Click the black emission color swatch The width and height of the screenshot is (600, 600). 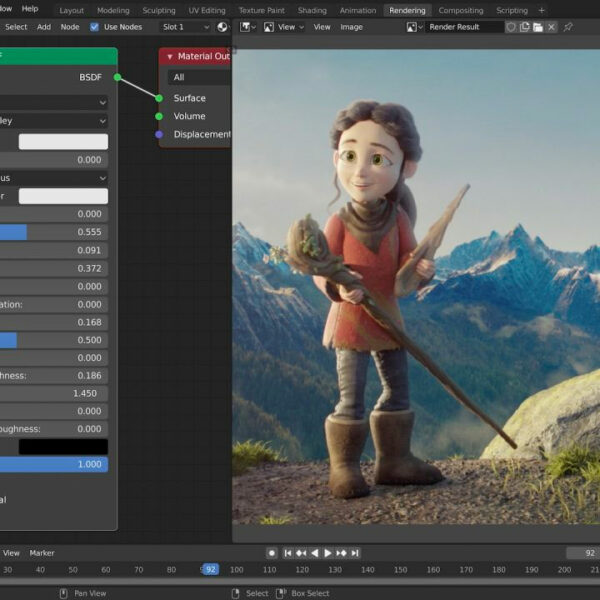point(63,446)
